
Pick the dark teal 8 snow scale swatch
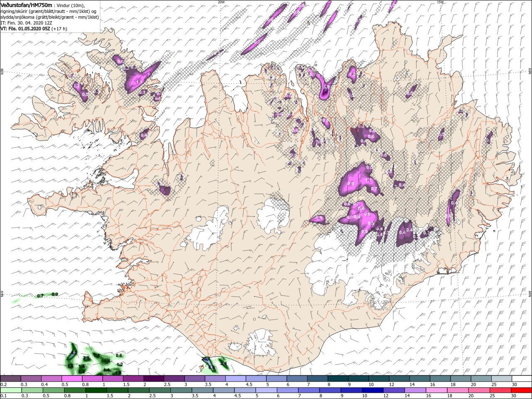pyautogui.click(x=337, y=379)
